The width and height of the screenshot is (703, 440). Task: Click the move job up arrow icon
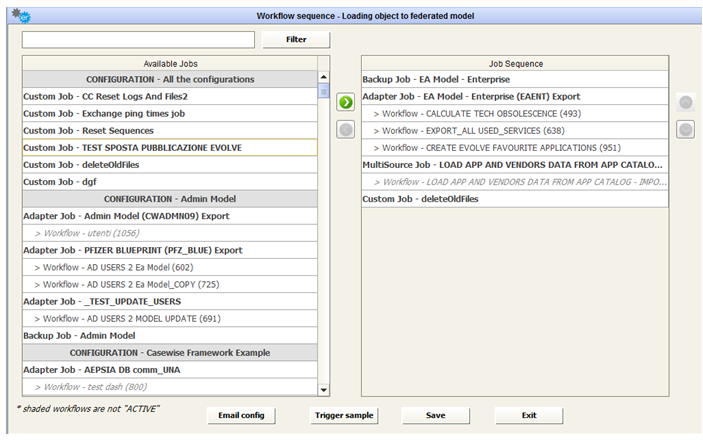(x=686, y=102)
